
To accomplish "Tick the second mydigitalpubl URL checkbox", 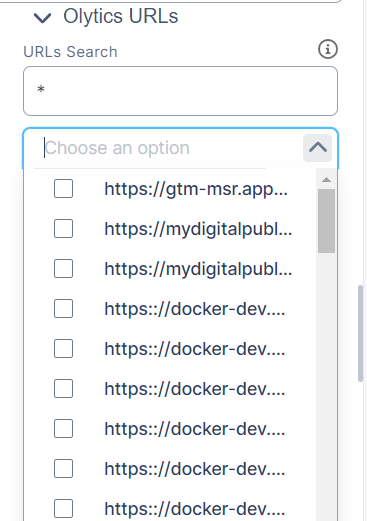I will 63,268.
